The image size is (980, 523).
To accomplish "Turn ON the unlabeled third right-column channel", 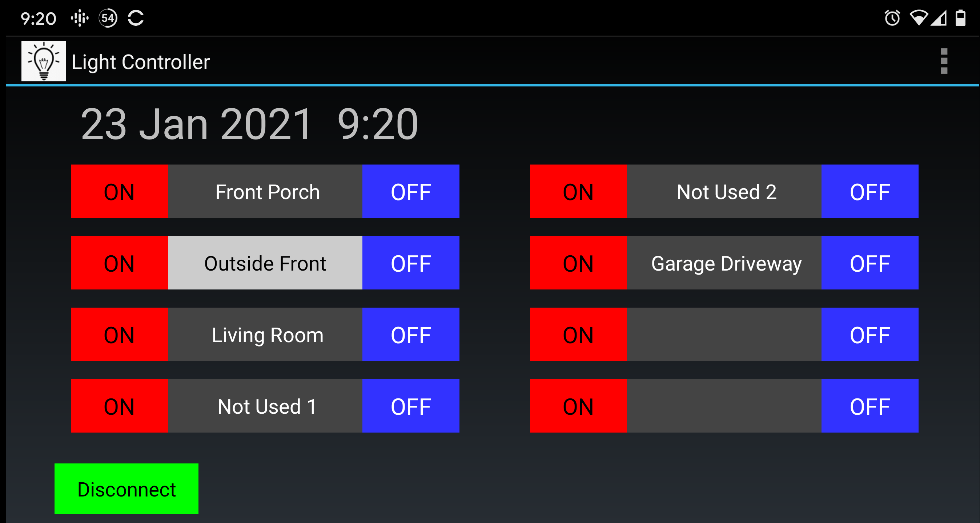I will pos(579,335).
